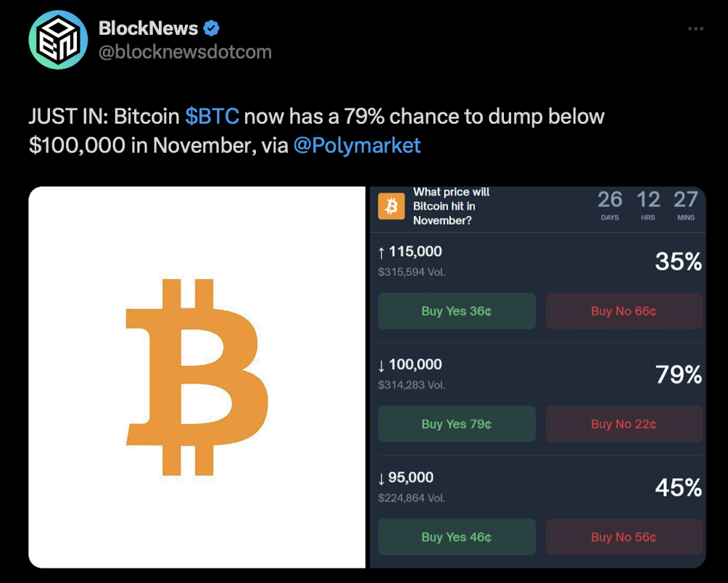Click the market title about November Bitcoin price

(451, 206)
